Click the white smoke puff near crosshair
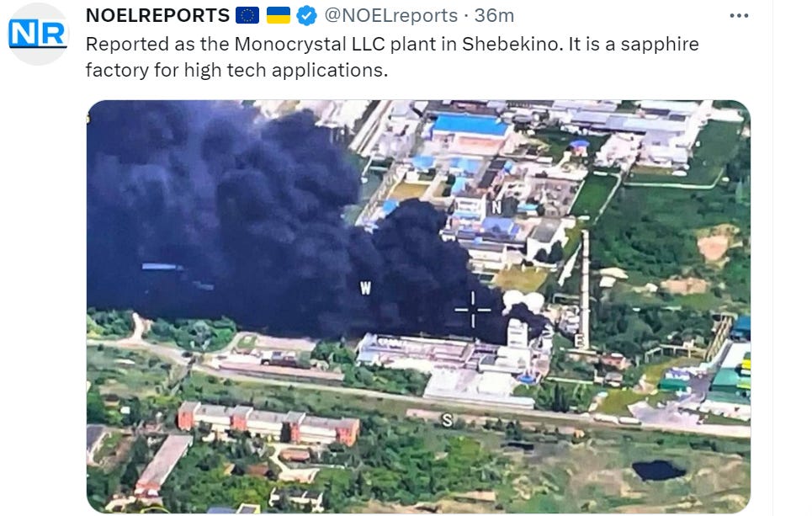Viewport: 812px width, 516px height. coord(523,301)
